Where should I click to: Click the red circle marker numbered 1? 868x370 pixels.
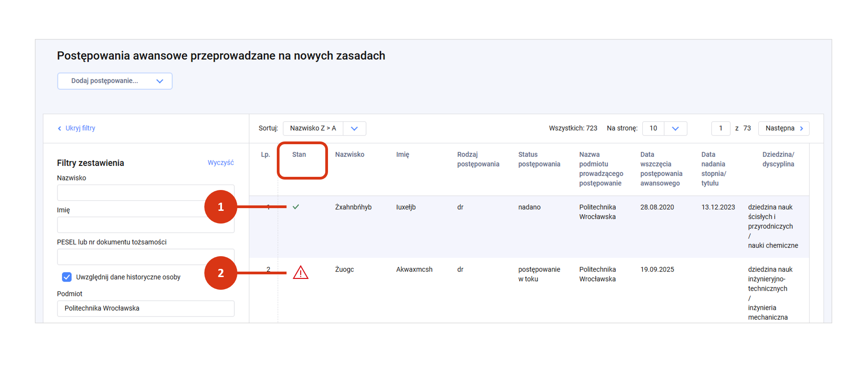[x=221, y=207]
